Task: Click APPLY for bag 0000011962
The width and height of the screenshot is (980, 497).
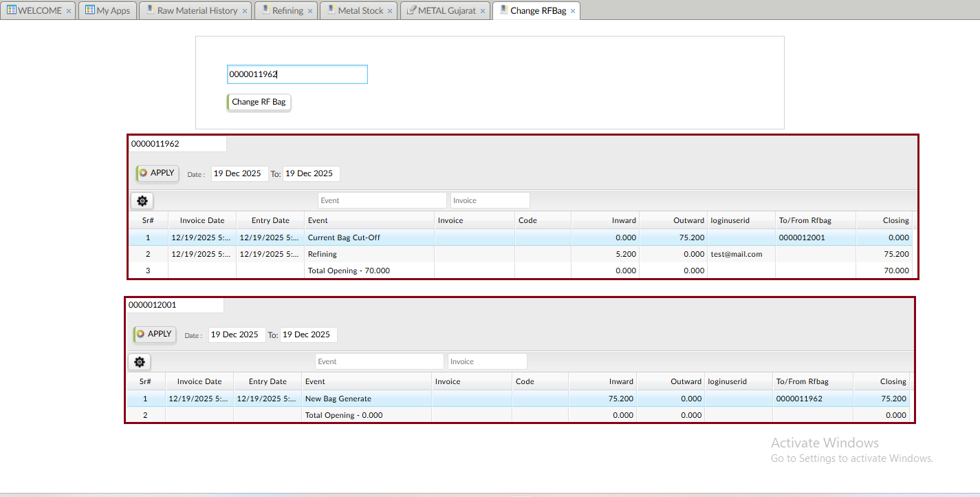Action: (157, 173)
